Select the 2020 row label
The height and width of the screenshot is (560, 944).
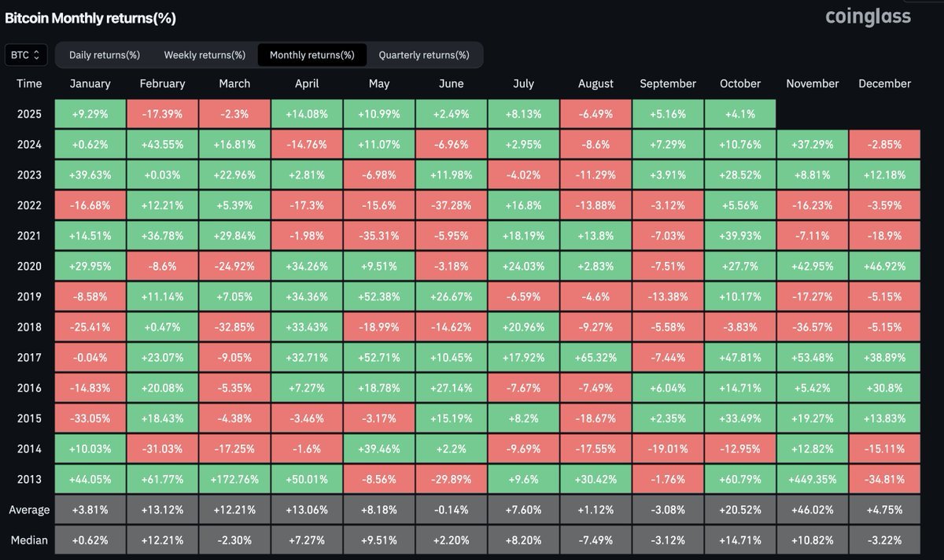point(29,266)
